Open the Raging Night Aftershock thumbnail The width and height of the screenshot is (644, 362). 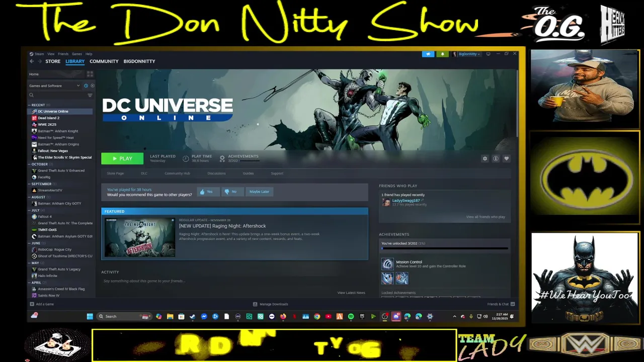(140, 237)
